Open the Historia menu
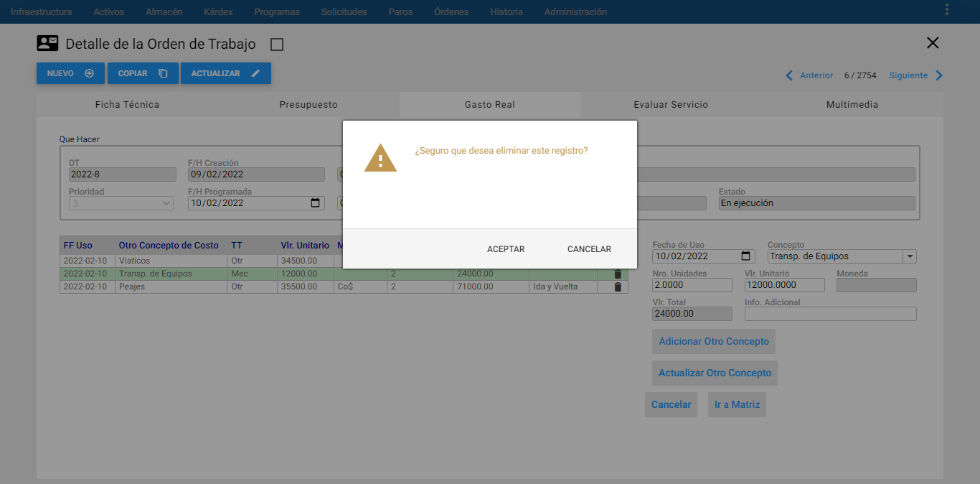The width and height of the screenshot is (980, 484). (x=507, y=11)
